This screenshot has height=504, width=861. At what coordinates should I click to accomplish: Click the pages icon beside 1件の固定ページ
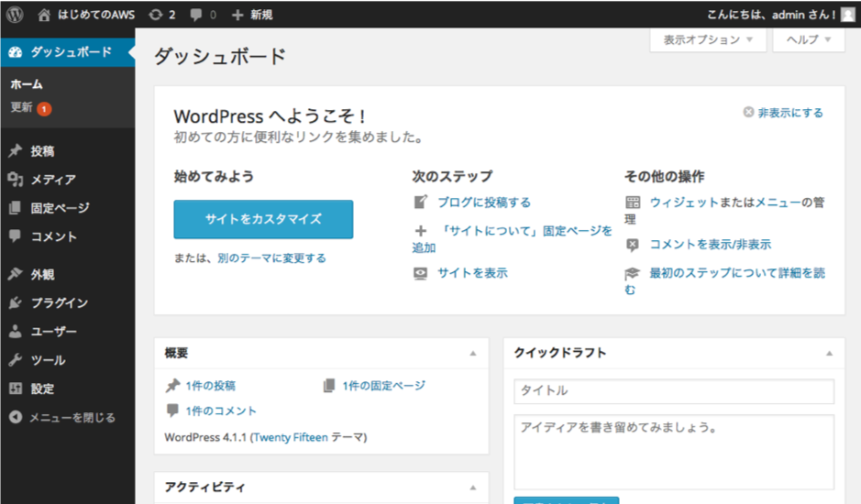pos(329,386)
